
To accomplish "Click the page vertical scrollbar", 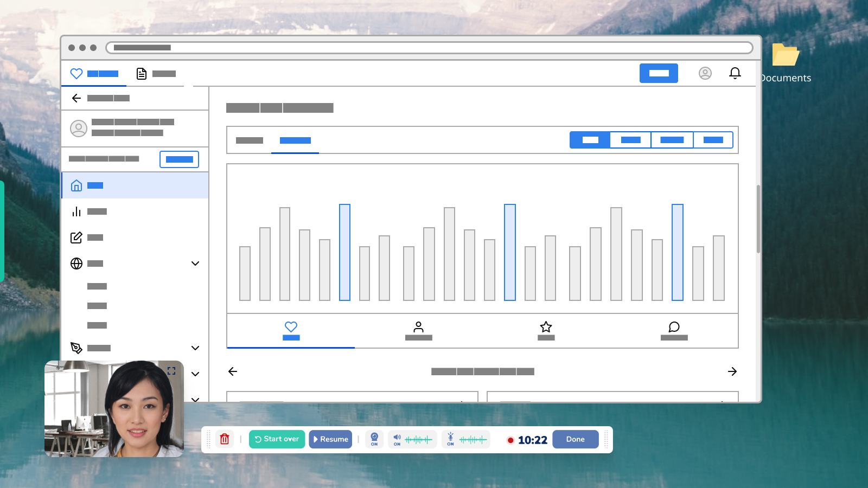I will (x=758, y=219).
